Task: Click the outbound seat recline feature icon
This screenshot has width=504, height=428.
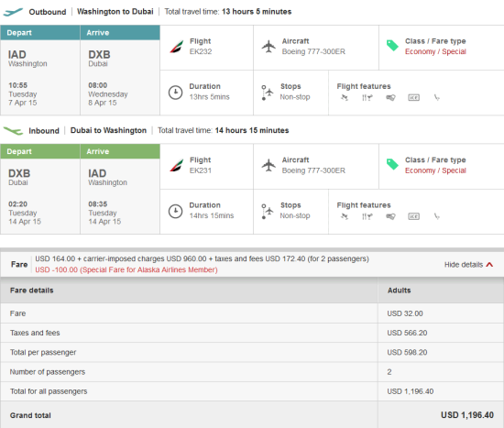Action: point(436,97)
